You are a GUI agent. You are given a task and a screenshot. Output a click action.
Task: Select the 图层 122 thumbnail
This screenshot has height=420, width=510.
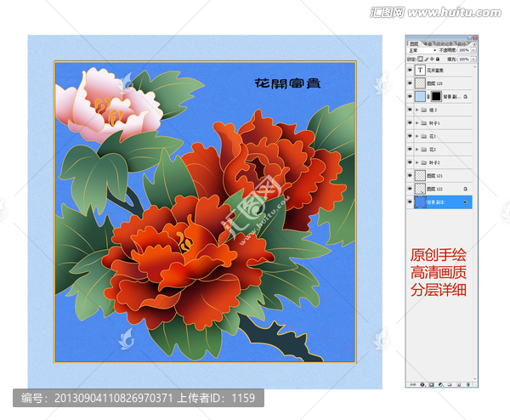pos(420,189)
